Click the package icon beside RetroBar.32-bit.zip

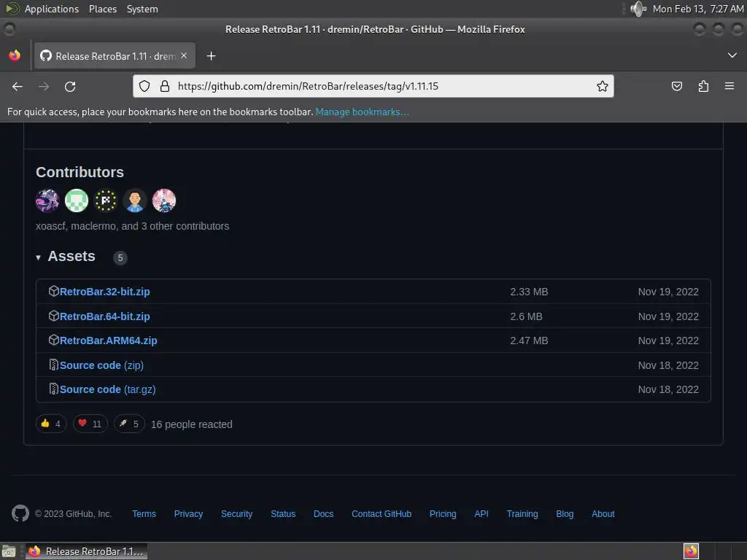coord(53,291)
